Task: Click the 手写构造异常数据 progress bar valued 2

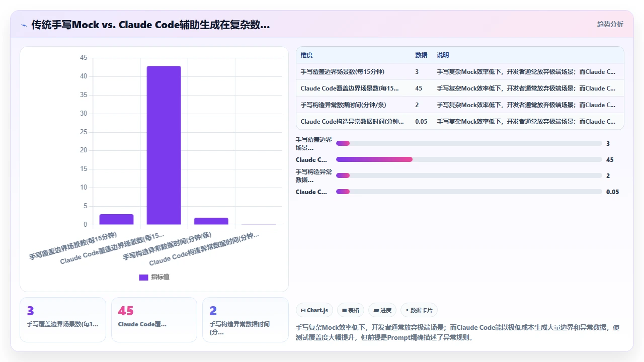Action: pyautogui.click(x=469, y=175)
